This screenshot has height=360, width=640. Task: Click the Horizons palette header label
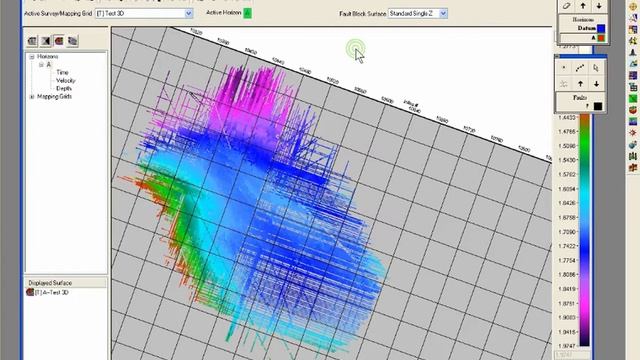[583, 20]
